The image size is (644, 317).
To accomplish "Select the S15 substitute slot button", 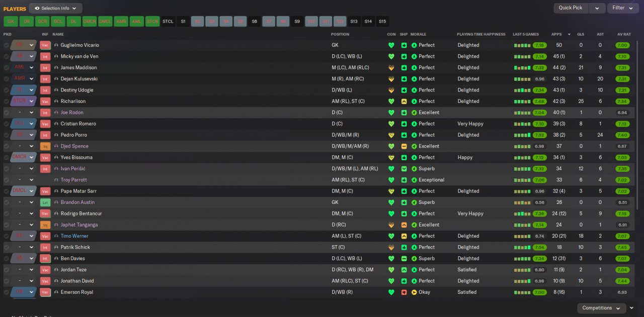I will (x=383, y=21).
